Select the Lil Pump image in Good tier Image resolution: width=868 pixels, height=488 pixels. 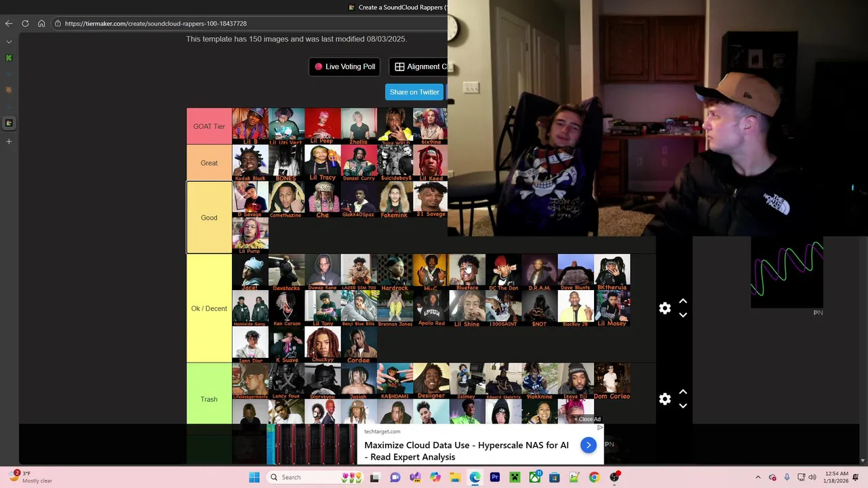tap(250, 236)
